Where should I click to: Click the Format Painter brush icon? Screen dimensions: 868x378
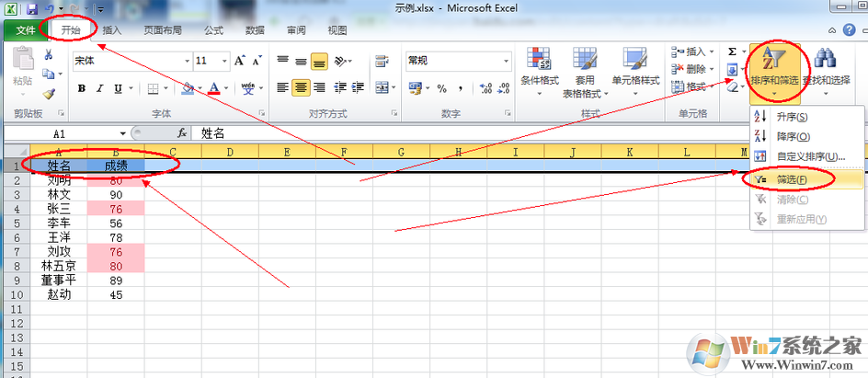pyautogui.click(x=49, y=94)
